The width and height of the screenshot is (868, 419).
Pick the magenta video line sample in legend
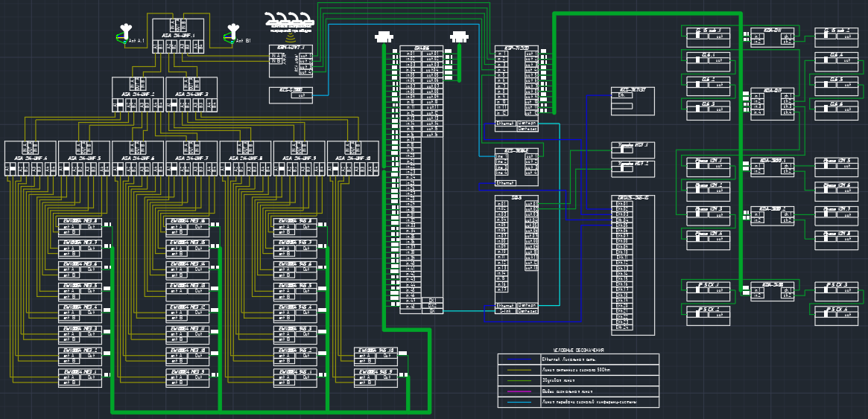519,391
